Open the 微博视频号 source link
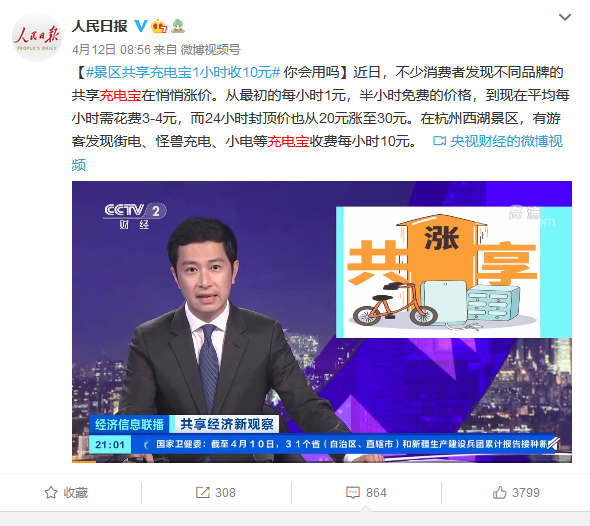Image resolution: width=590 pixels, height=526 pixels. coord(210,49)
